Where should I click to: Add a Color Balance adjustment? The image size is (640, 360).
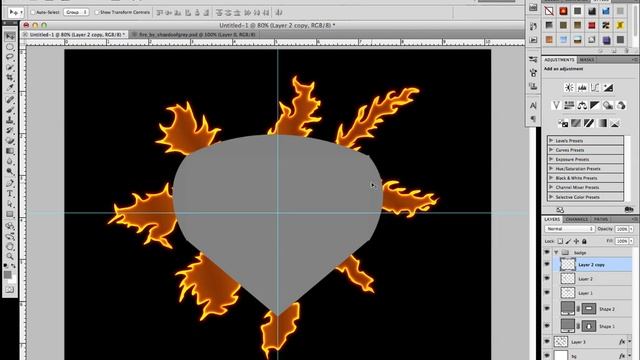pyautogui.click(x=582, y=105)
